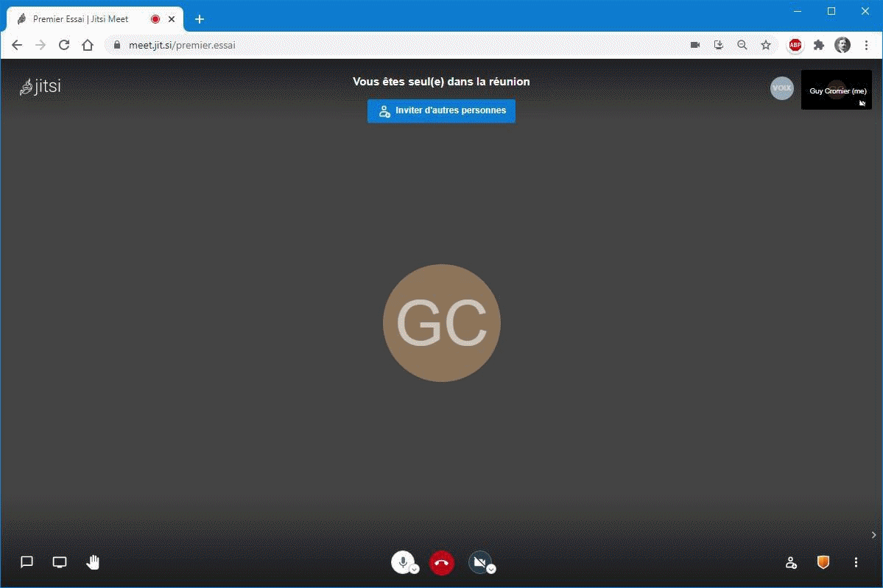
Task: Raise your hand
Action: (93, 562)
